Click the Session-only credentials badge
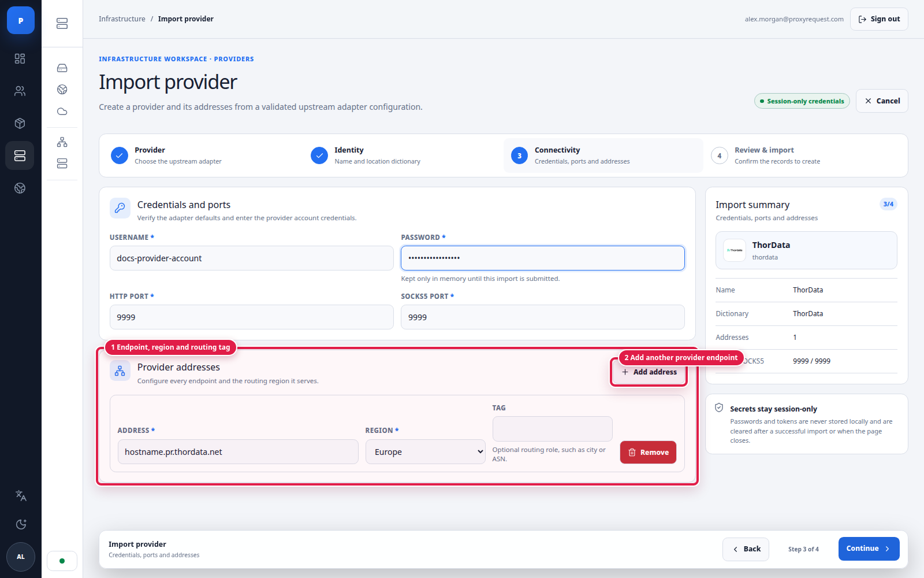Screen dimensions: 924x578 pyautogui.click(x=802, y=101)
